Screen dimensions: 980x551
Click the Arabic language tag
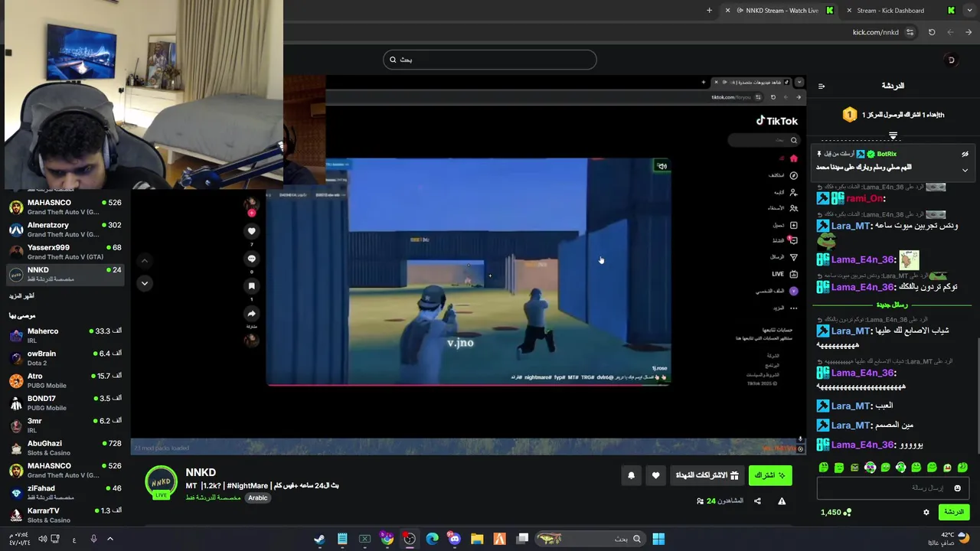coord(258,498)
